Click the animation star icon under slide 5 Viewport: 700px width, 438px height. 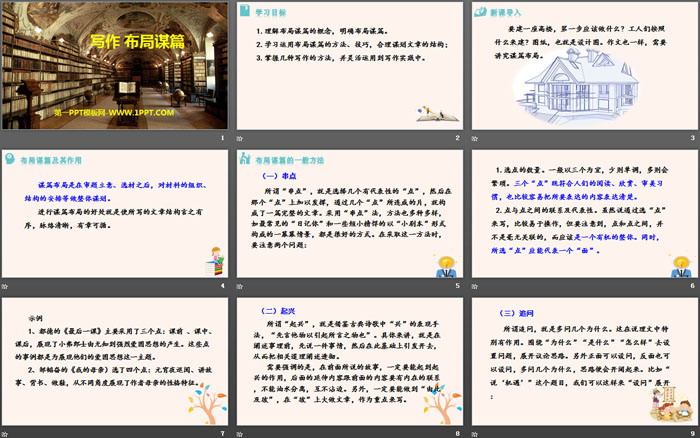click(240, 286)
